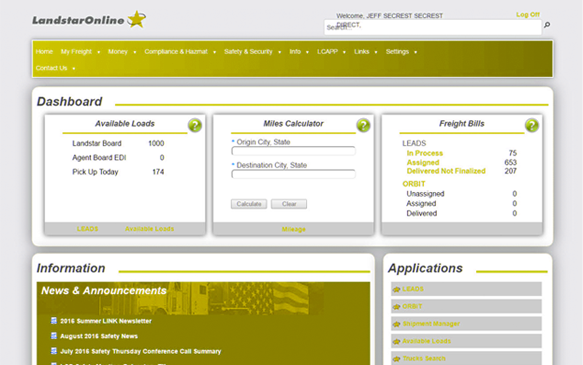Click the Clear button

(289, 204)
